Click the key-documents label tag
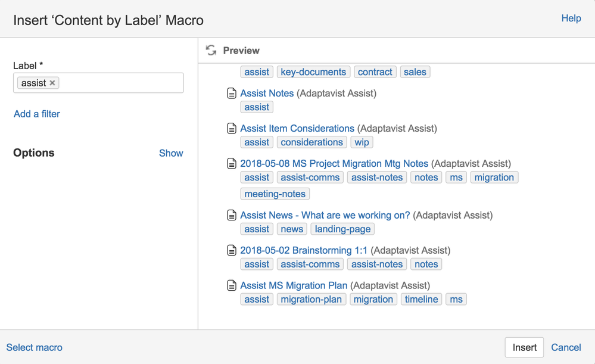 pos(313,72)
